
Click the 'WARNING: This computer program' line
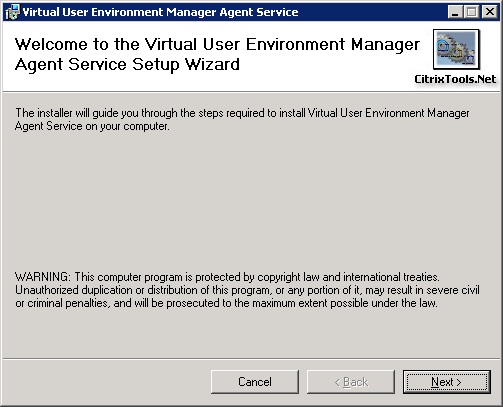227,277
